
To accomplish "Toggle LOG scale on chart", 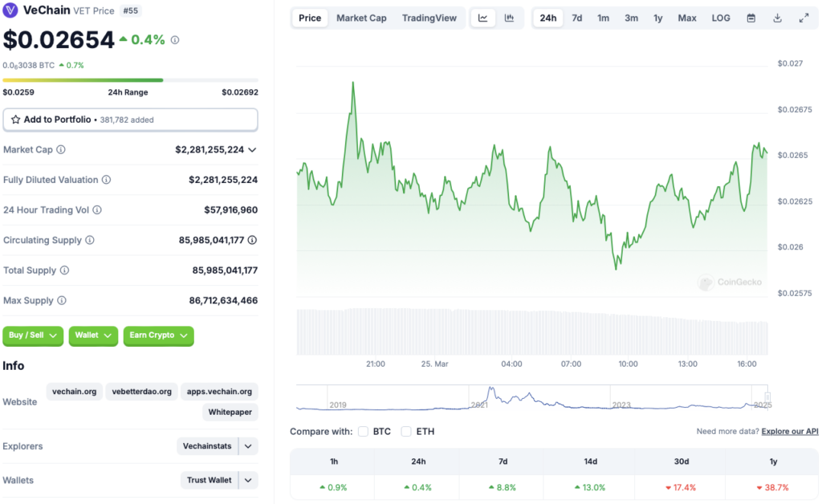I will [721, 18].
